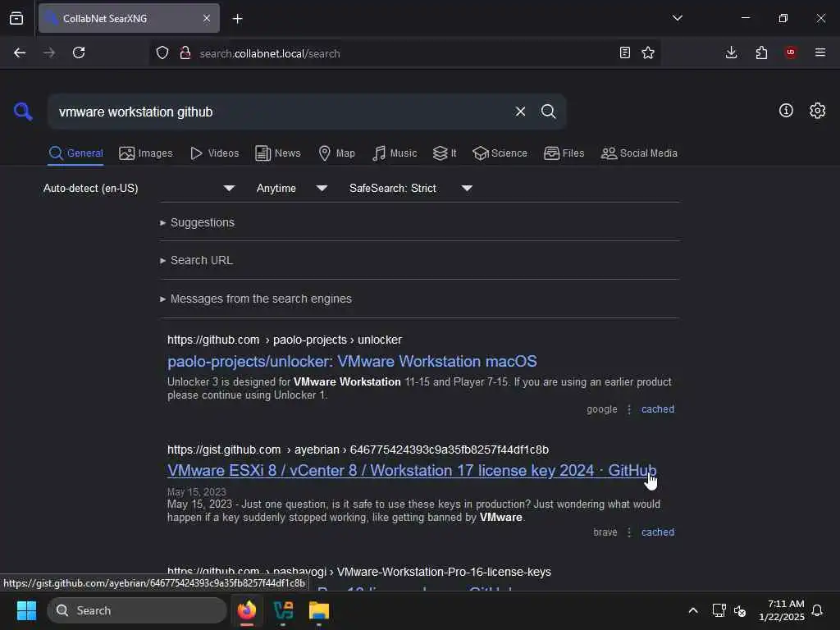Select the General category tab
The image size is (840, 630).
(x=75, y=153)
